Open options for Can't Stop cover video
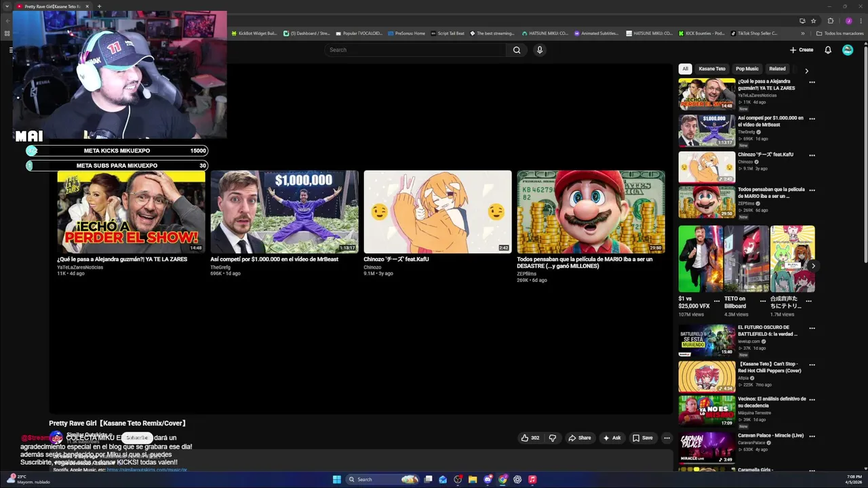The width and height of the screenshot is (868, 488). [x=812, y=365]
